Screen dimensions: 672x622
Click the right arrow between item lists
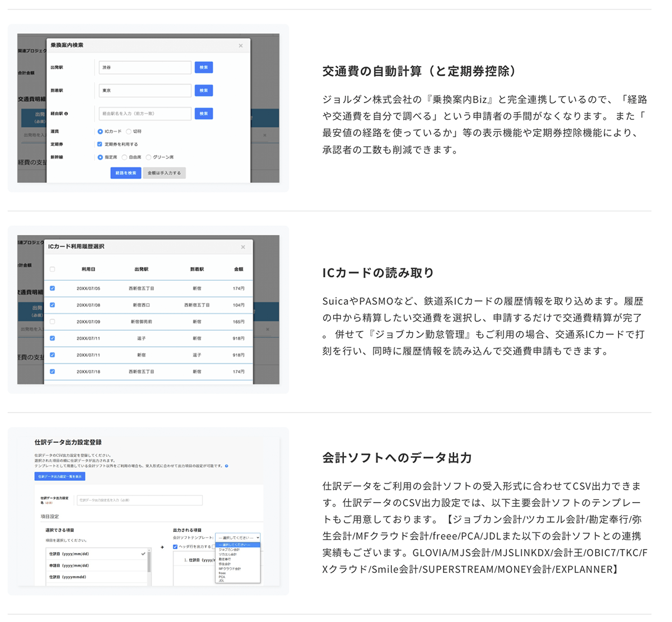point(162,547)
